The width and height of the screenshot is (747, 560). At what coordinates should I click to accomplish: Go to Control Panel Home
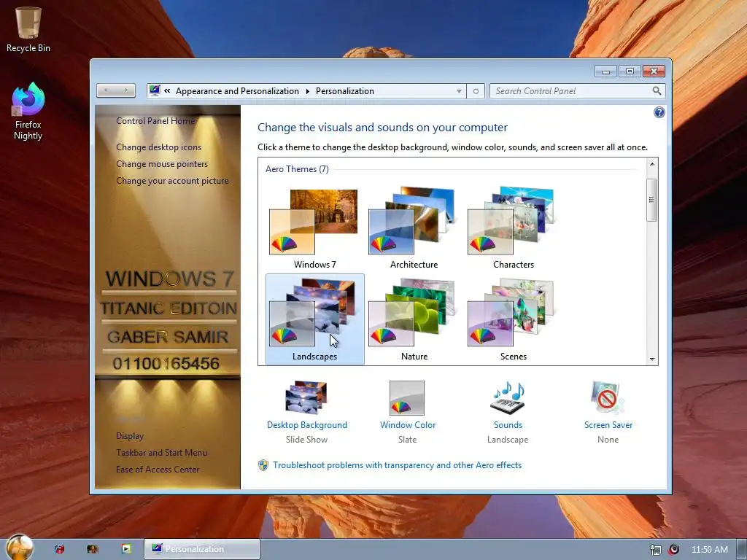[x=156, y=121]
